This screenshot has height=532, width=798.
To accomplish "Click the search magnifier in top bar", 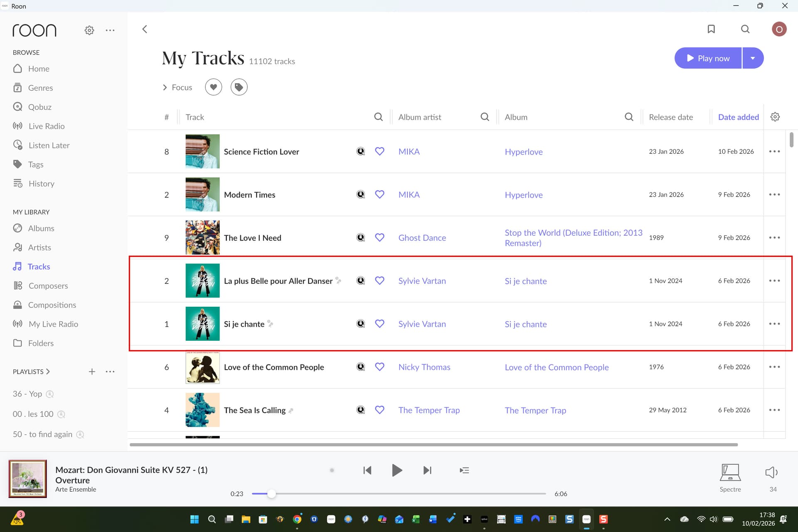I will 745,29.
